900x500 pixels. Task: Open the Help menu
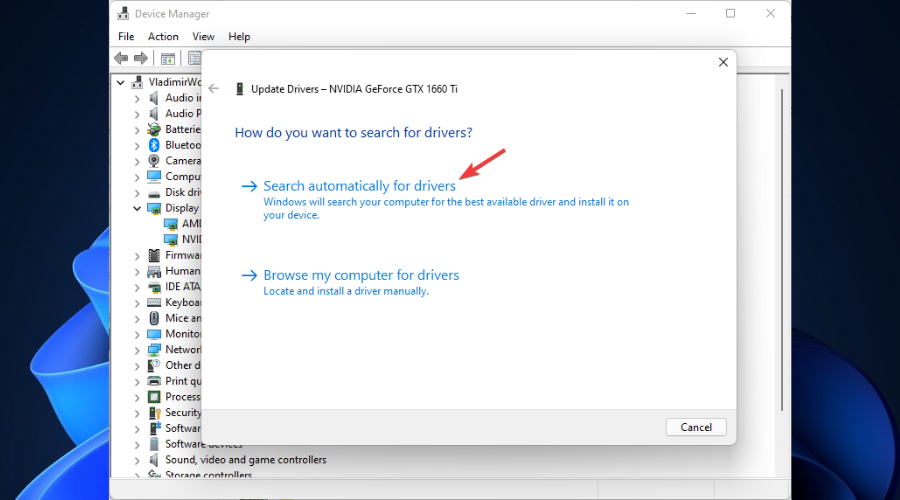[239, 37]
